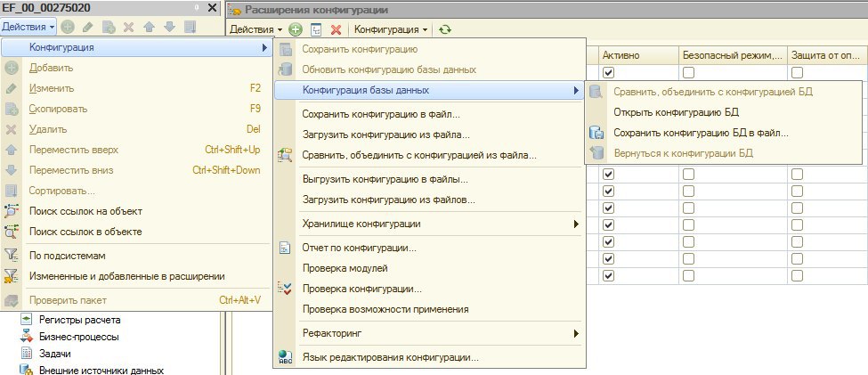
Task: Click Сравнить, объединить с конфигурацией БД
Action: [x=723, y=92]
